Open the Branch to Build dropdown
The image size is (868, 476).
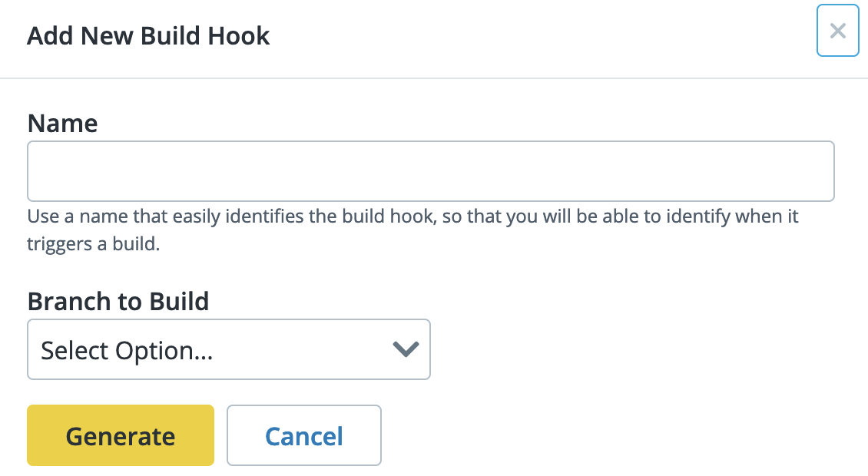click(229, 349)
